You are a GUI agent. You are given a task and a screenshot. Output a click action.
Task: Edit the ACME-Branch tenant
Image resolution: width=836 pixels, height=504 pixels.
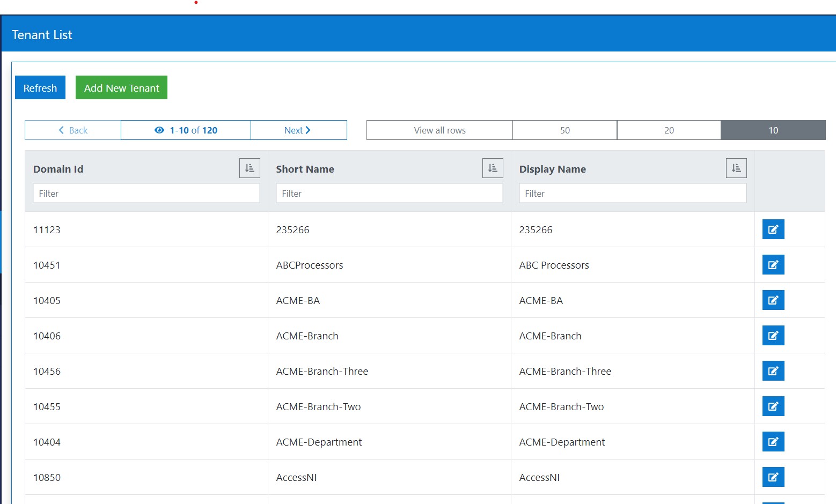773,335
